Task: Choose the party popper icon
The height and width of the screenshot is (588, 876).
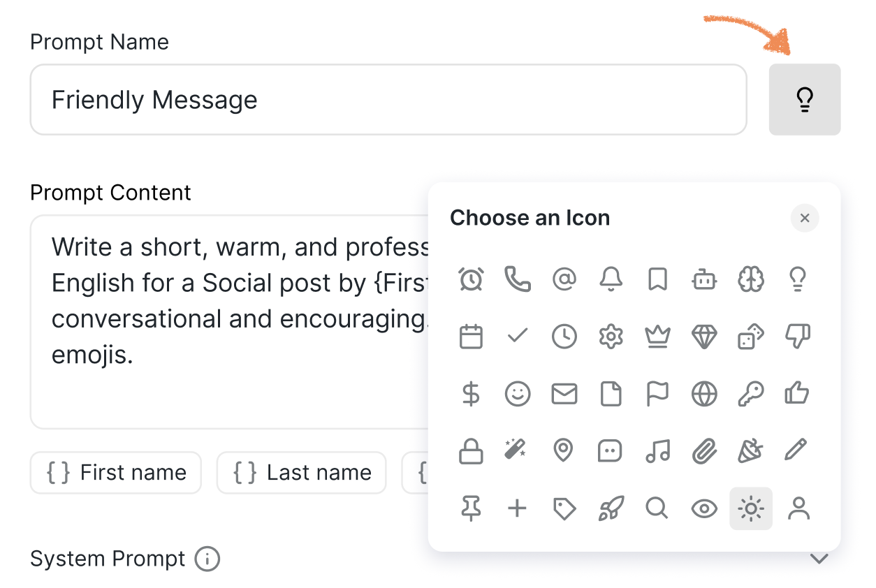Action: tap(751, 450)
